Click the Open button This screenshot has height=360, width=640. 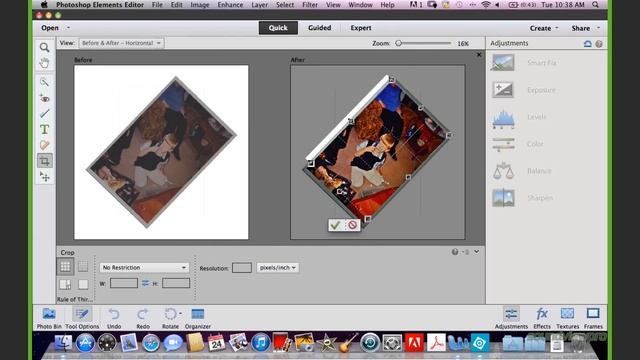pos(50,28)
